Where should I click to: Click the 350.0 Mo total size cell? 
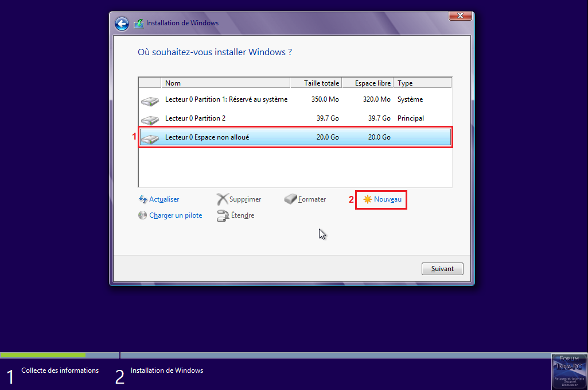click(325, 99)
